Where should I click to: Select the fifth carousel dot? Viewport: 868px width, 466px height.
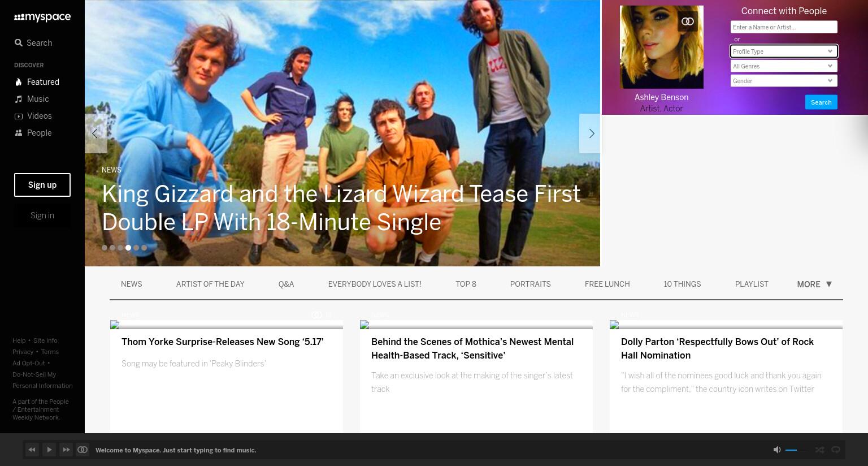(136, 248)
